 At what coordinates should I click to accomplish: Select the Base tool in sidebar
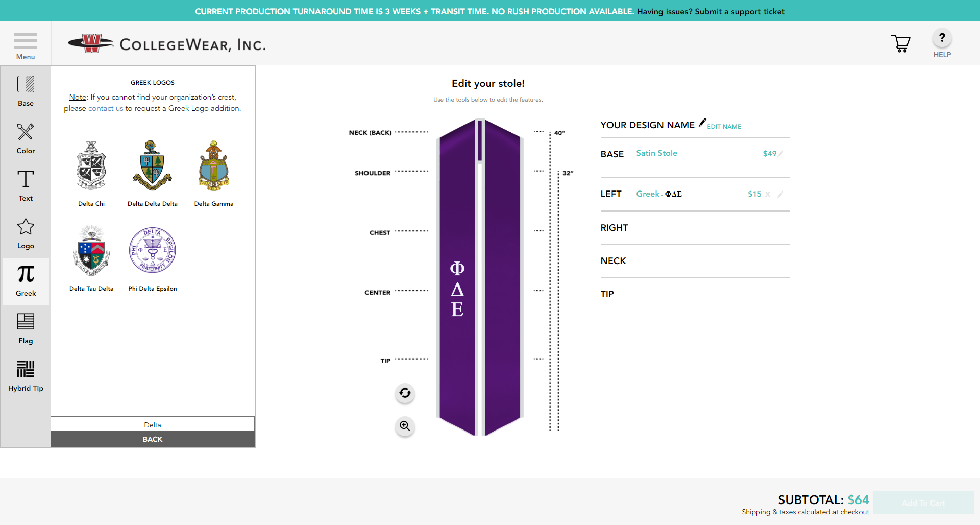coord(26,91)
